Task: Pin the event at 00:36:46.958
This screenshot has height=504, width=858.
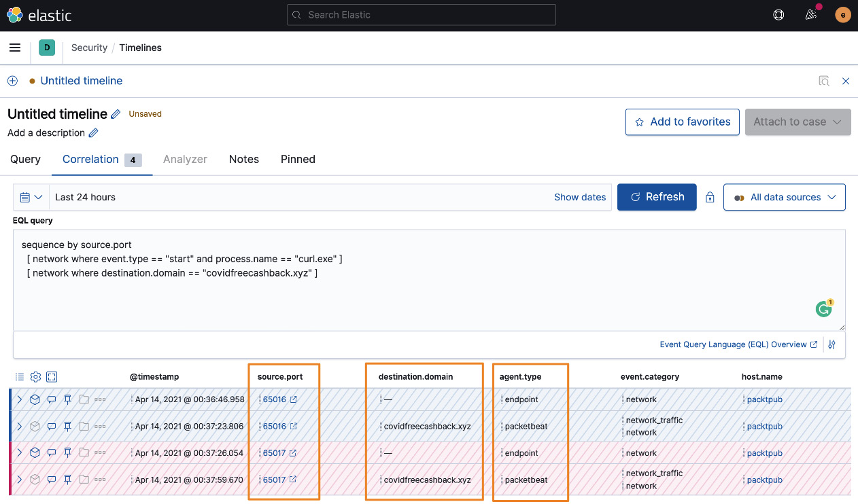Action: (67, 399)
